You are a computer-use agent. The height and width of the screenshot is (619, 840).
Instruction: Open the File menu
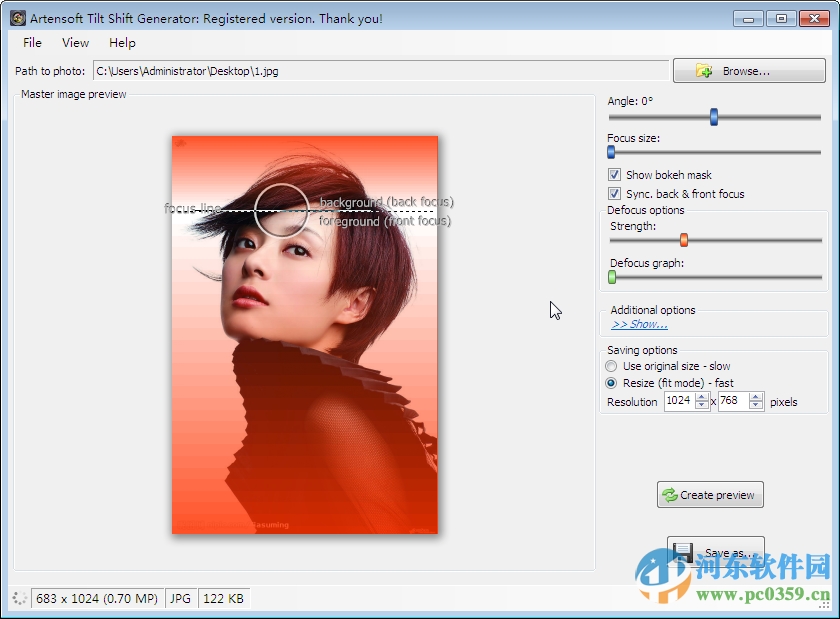point(31,43)
